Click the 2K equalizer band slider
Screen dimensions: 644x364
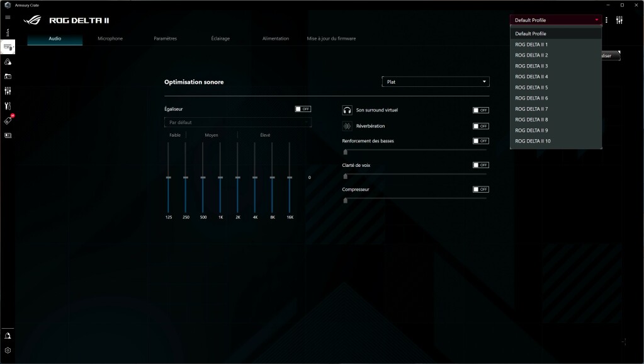(237, 178)
